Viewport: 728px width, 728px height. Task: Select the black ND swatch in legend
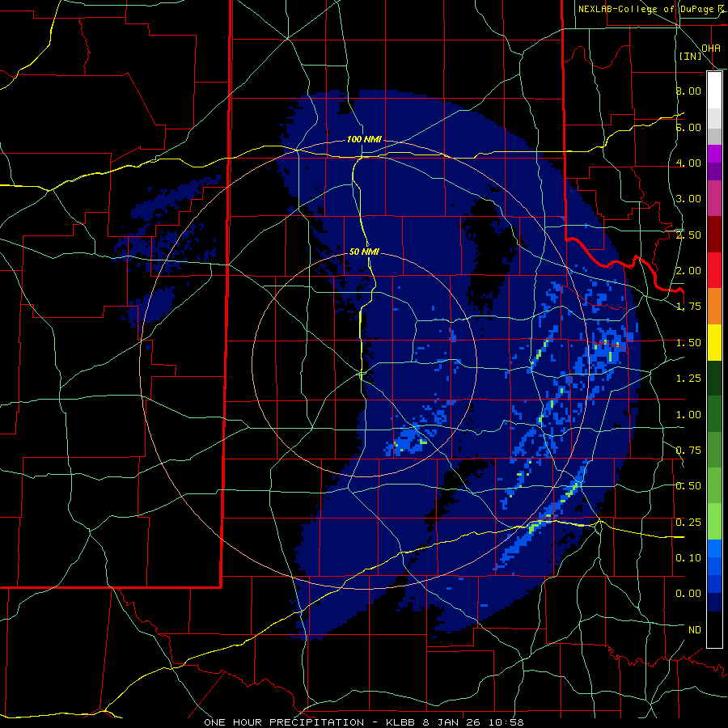714,629
